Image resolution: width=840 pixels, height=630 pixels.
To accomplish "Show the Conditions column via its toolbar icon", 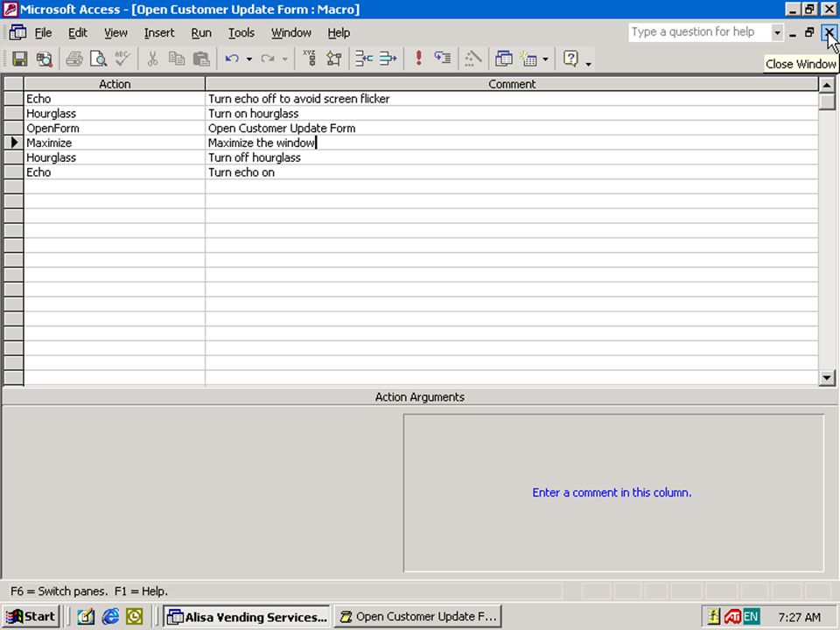I will [333, 59].
